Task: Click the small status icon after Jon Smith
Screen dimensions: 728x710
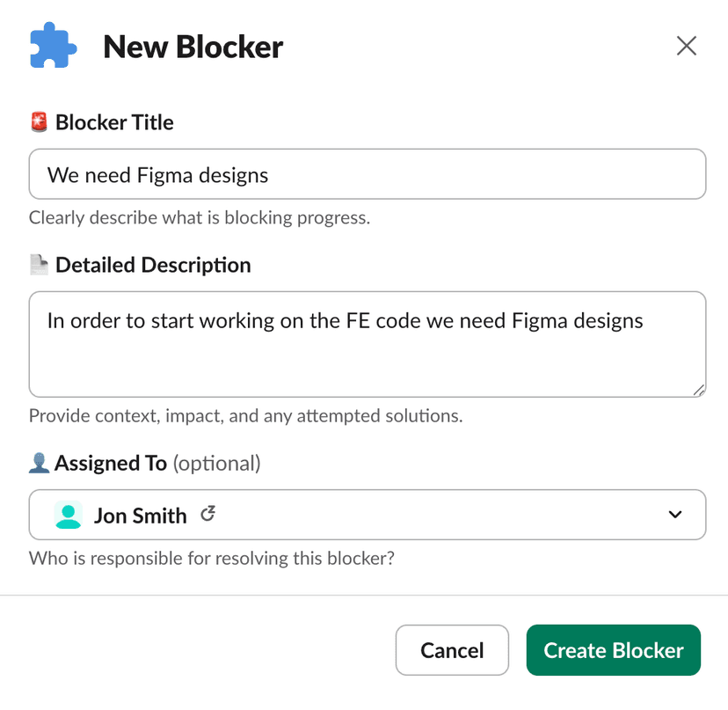Action: click(x=208, y=514)
